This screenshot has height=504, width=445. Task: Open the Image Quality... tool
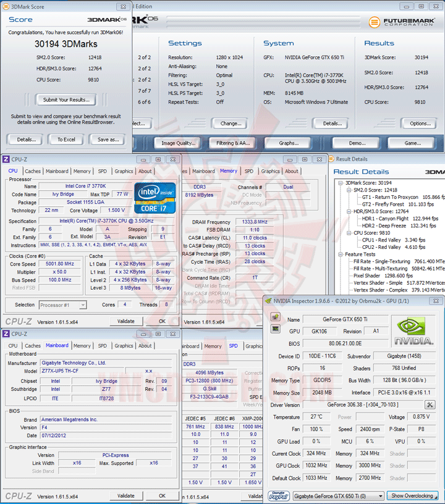(x=178, y=143)
